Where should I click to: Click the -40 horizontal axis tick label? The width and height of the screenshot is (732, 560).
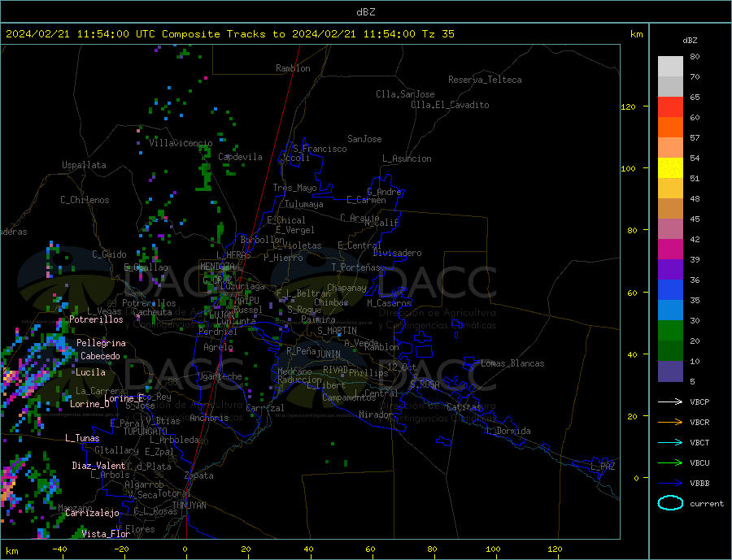point(59,549)
